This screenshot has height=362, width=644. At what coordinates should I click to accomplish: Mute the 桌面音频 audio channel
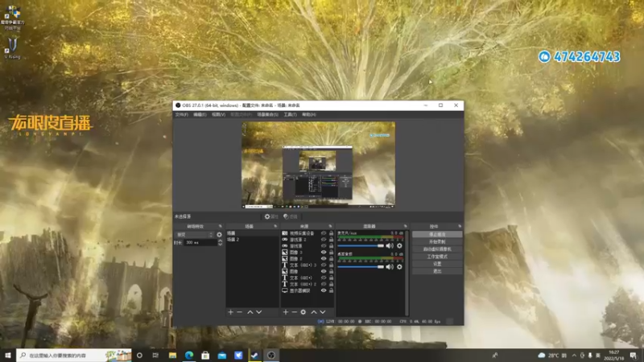point(390,267)
